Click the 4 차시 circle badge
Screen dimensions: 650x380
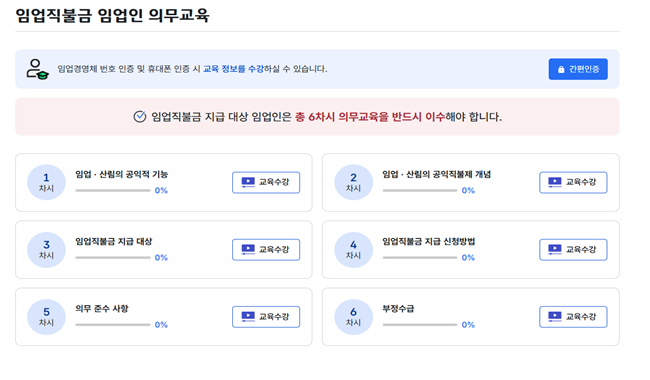click(353, 249)
